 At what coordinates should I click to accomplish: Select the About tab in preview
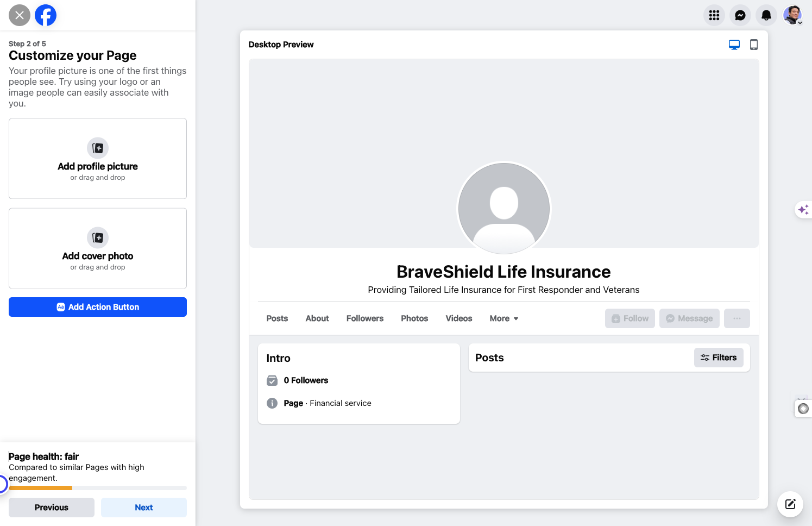pyautogui.click(x=317, y=318)
